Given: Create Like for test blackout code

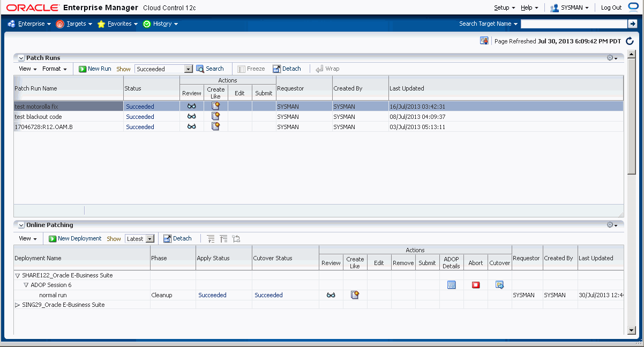Looking at the screenshot, I should click(x=216, y=116).
